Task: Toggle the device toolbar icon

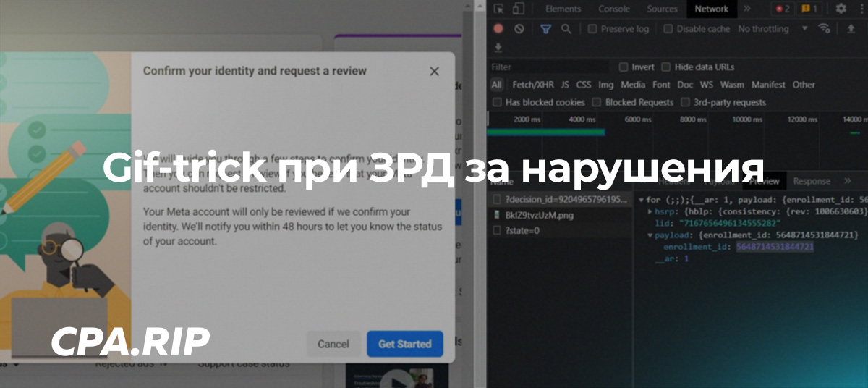Action: pyautogui.click(x=518, y=9)
